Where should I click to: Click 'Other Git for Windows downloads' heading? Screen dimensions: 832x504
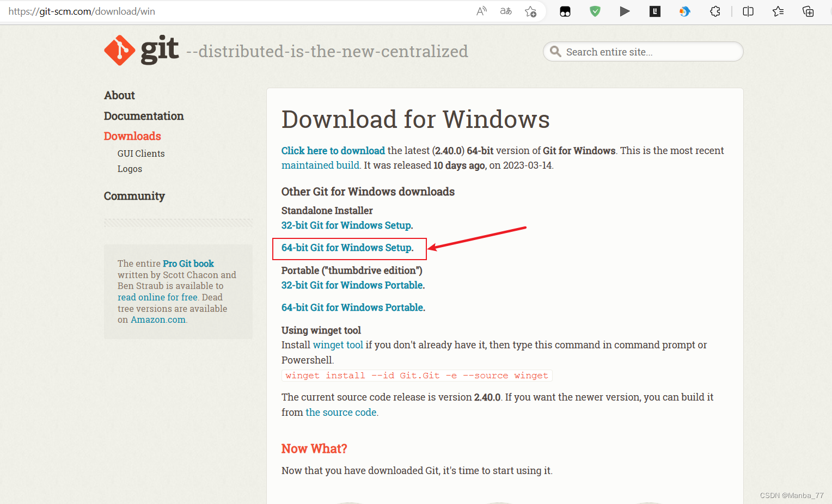pos(368,192)
